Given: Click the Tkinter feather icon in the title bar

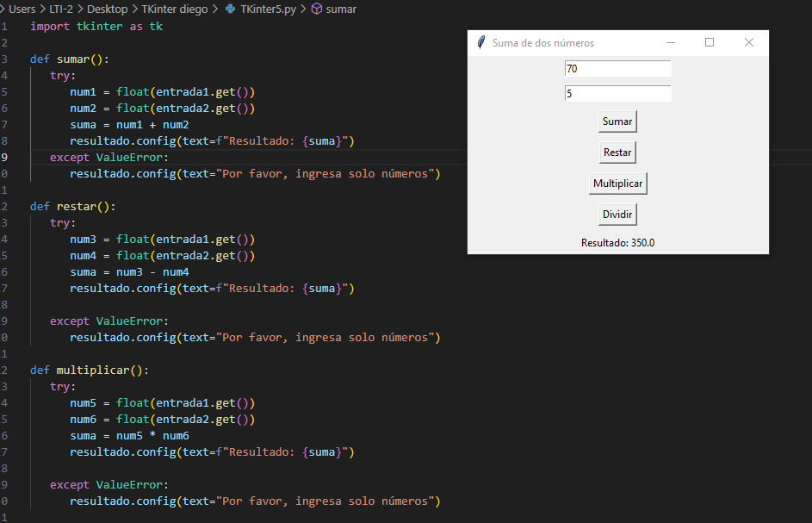Looking at the screenshot, I should 481,43.
